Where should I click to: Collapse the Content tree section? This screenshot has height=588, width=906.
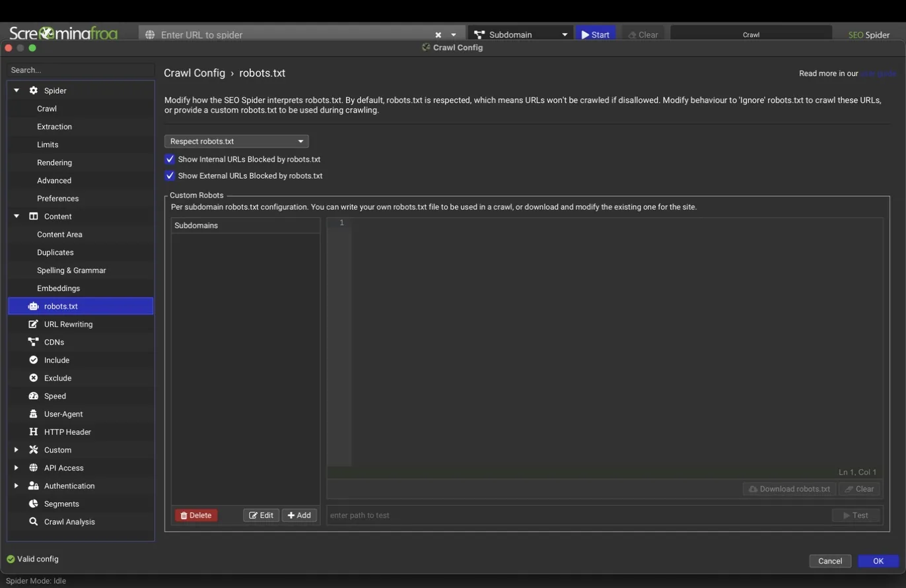[17, 216]
